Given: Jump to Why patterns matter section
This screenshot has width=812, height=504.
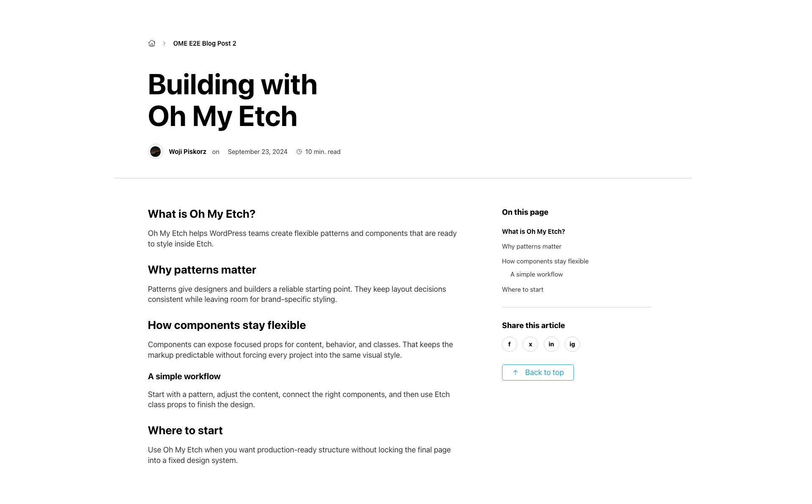Looking at the screenshot, I should 532,246.
